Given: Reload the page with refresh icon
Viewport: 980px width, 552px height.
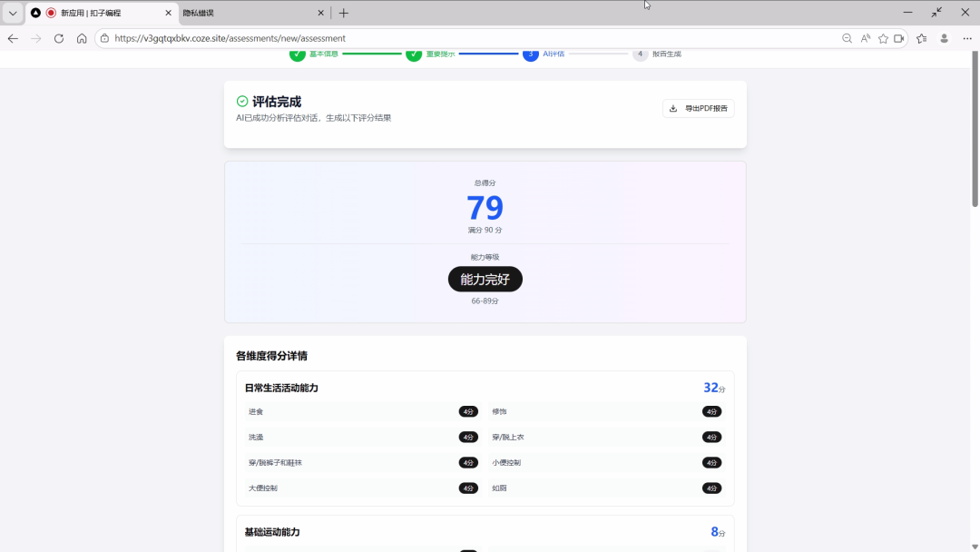Looking at the screenshot, I should [x=59, y=38].
